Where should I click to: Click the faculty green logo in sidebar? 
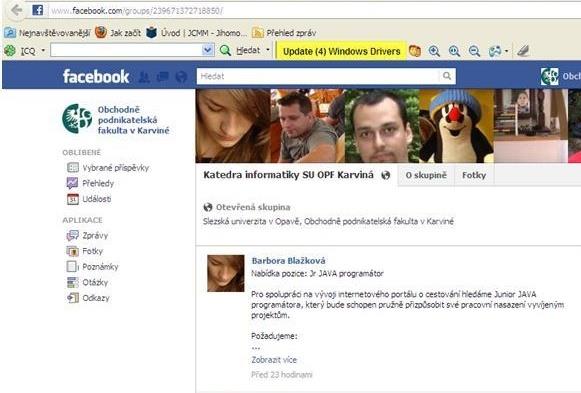tap(77, 119)
